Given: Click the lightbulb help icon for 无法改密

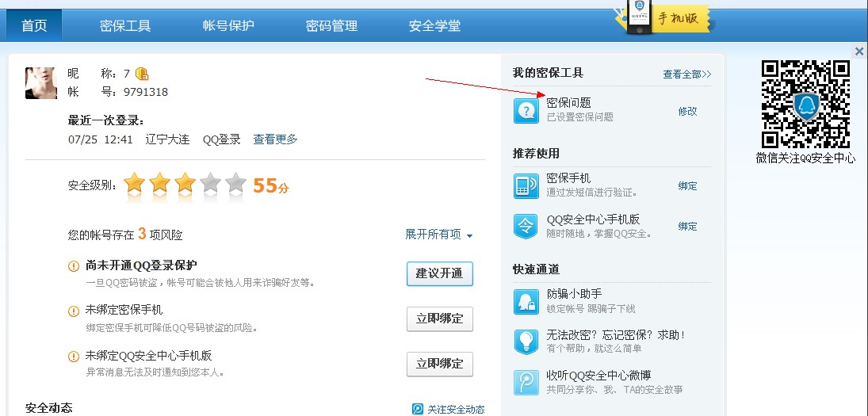Looking at the screenshot, I should click(x=526, y=342).
